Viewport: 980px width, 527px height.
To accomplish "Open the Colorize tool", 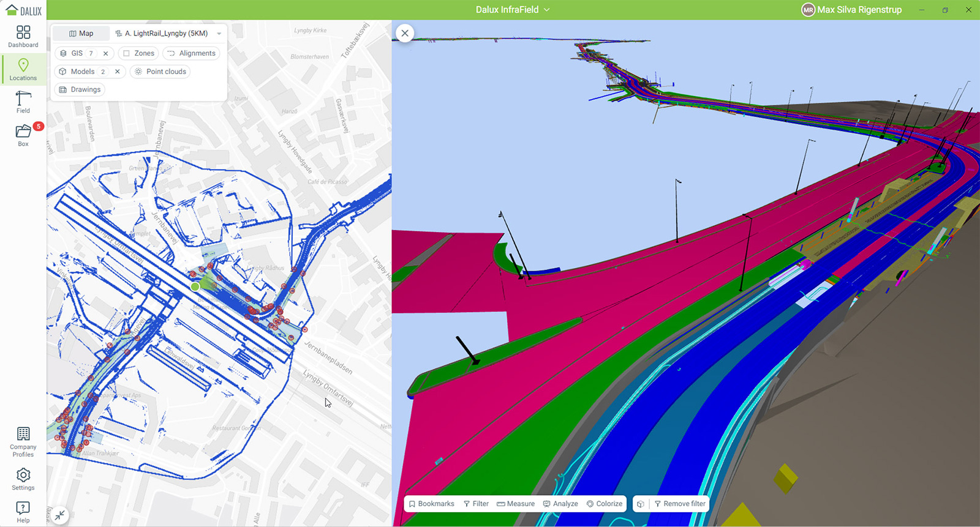I will click(605, 504).
